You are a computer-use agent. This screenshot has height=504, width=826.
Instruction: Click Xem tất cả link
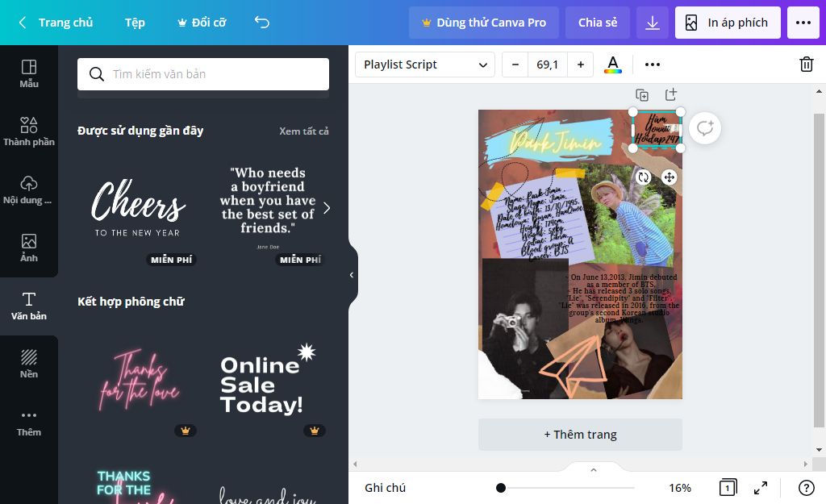coord(304,131)
